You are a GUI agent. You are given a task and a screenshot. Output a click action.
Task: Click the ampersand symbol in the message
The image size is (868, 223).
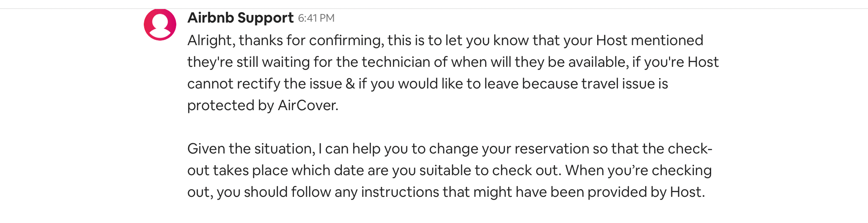(350, 84)
